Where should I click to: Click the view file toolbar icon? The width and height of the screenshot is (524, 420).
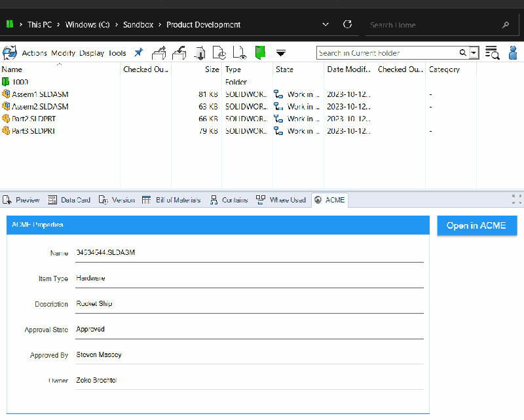(x=240, y=52)
